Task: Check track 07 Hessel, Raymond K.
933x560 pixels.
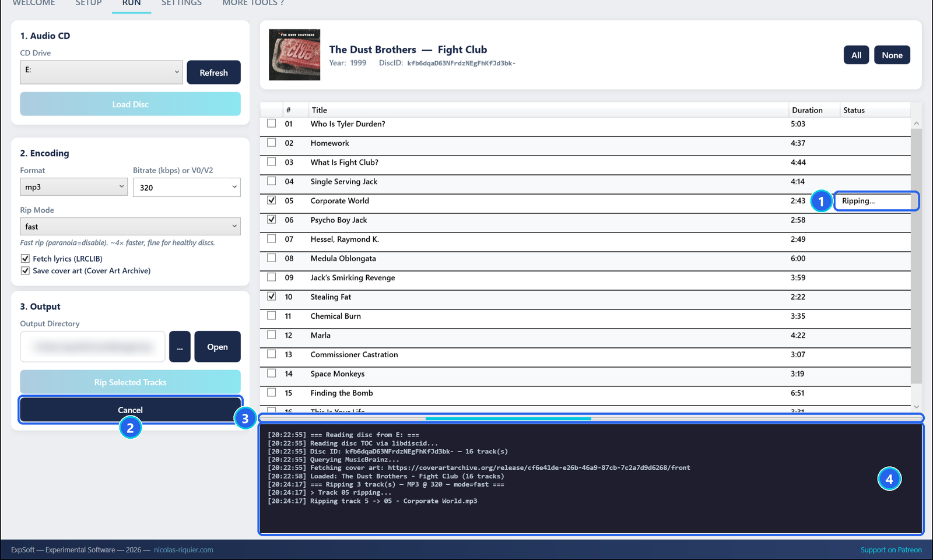Action: coord(272,239)
